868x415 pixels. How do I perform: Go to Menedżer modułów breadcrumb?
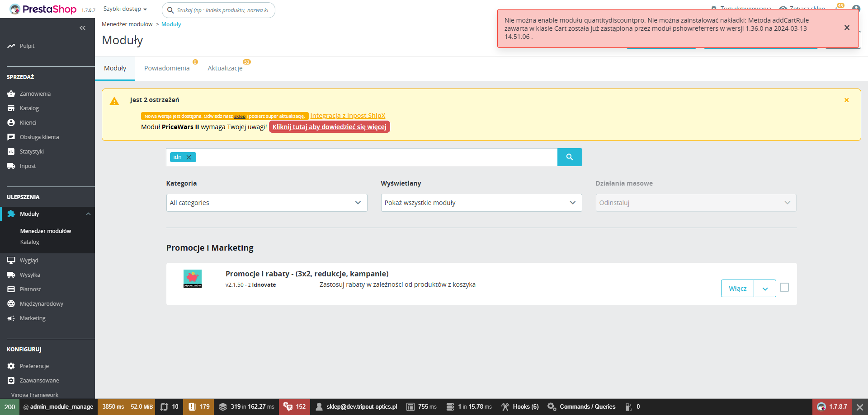127,24
